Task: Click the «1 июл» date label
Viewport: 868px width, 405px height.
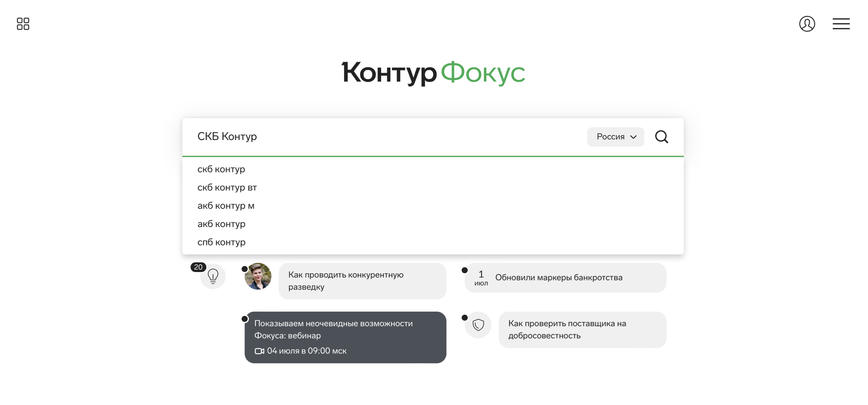Action: point(481,278)
